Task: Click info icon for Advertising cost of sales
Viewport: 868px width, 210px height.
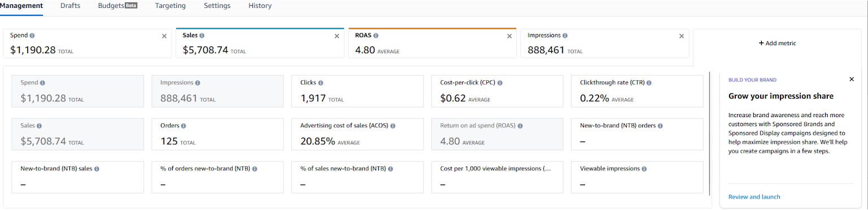Action: [x=392, y=126]
